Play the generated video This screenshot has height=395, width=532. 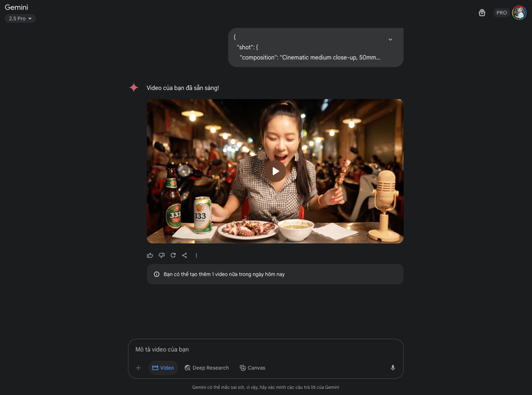(x=275, y=171)
